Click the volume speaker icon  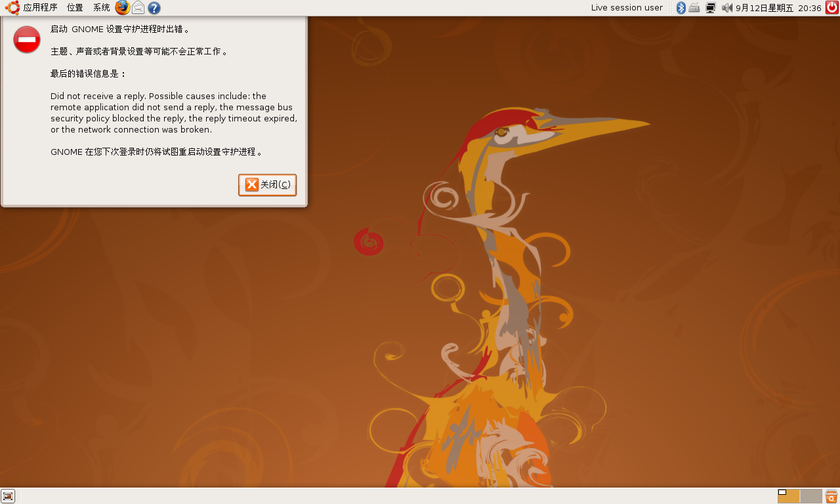(x=727, y=8)
